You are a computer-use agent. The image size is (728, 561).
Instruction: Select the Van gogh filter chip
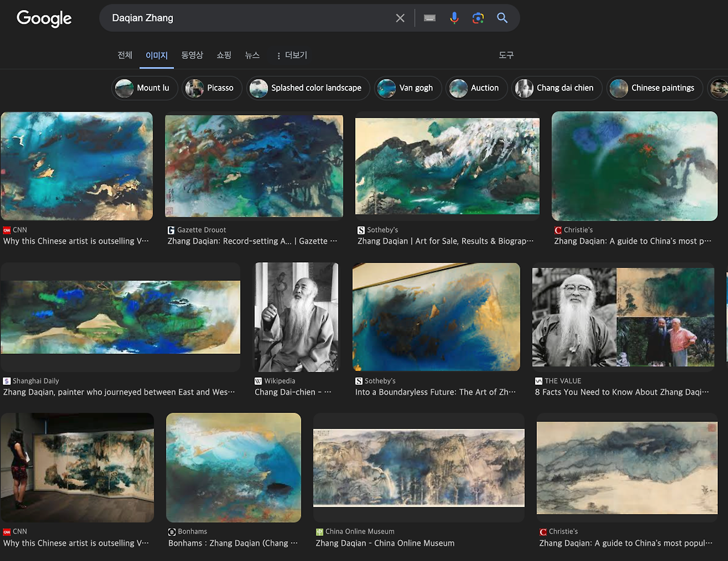(x=407, y=88)
